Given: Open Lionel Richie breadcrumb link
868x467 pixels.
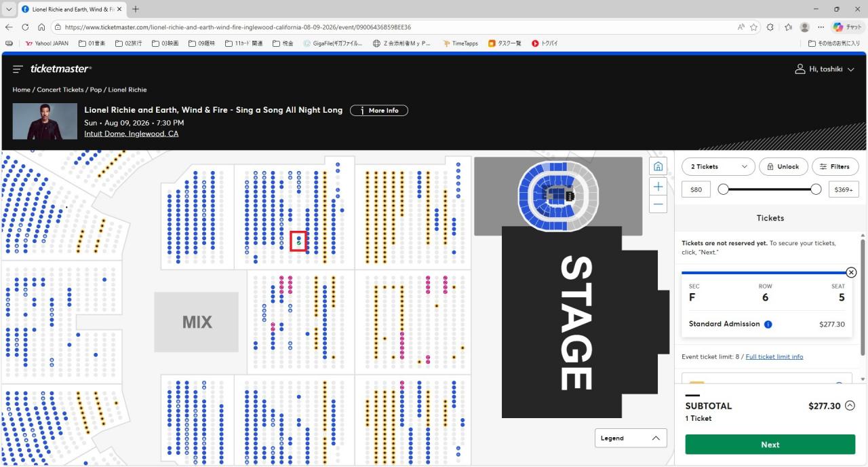Looking at the screenshot, I should click(127, 90).
